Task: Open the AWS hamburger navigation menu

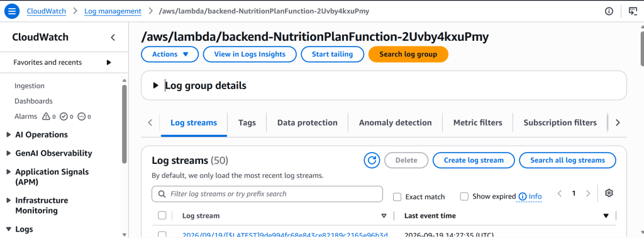Action: [x=12, y=11]
